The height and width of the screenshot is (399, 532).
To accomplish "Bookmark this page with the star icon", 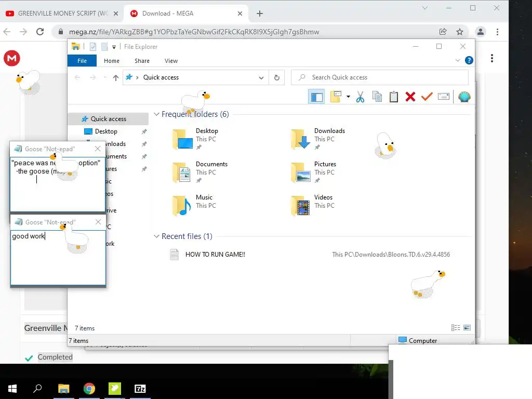I will pos(460,32).
